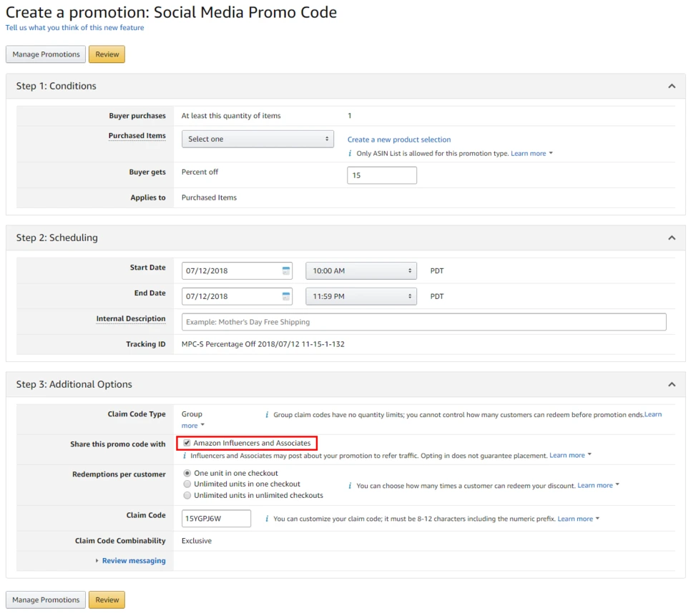
Task: Click info icon next to Group claim codes
Action: tap(267, 414)
